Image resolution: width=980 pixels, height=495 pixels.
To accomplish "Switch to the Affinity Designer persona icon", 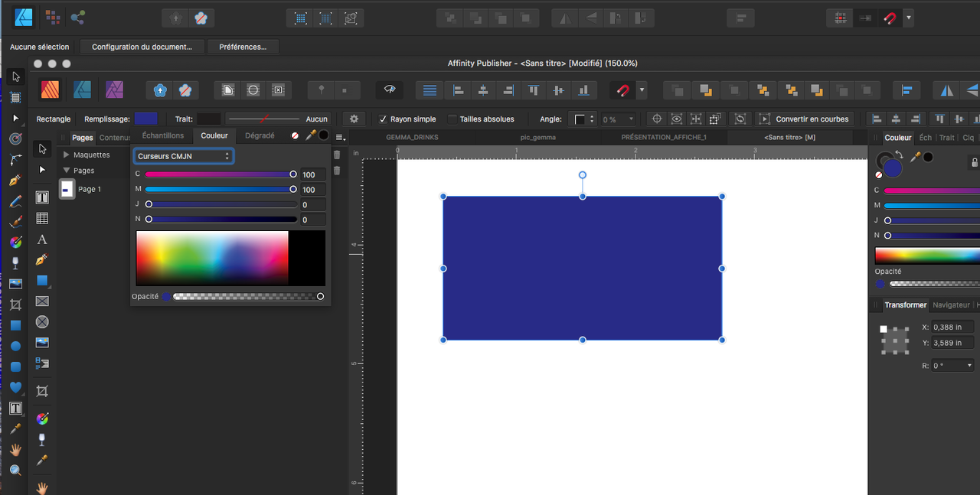I will point(83,90).
